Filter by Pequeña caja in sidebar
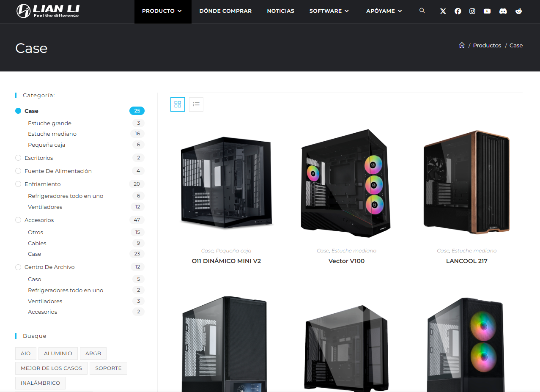The image size is (540, 392). tap(47, 145)
